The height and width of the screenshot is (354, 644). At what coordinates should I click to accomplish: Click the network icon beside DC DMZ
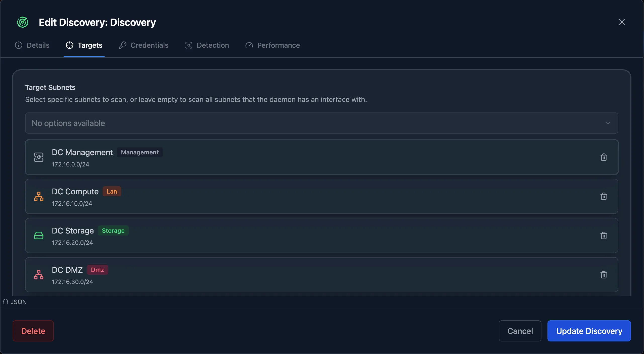[x=38, y=275]
